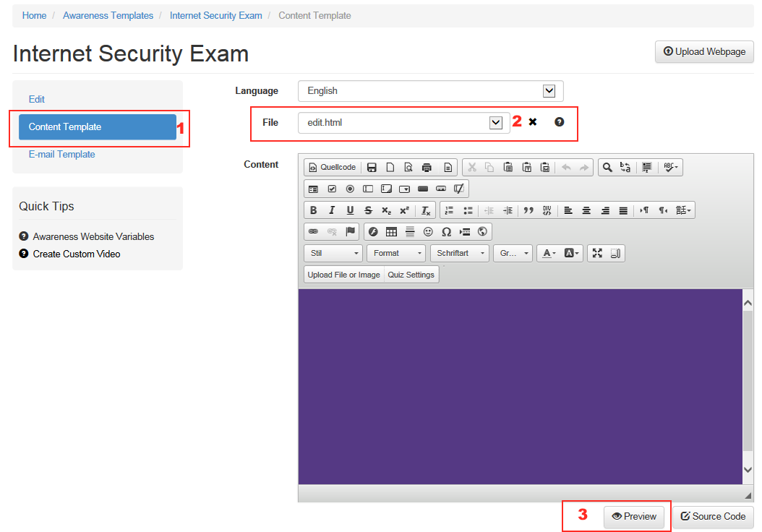This screenshot has height=532, width=762.
Task: Insert a Flash object icon
Action: [373, 232]
